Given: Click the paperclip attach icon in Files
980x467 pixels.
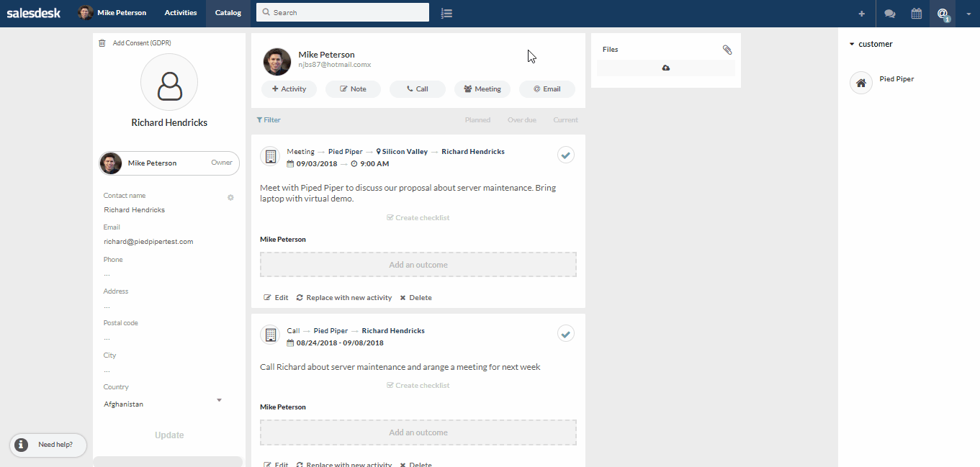Looking at the screenshot, I should point(727,50).
